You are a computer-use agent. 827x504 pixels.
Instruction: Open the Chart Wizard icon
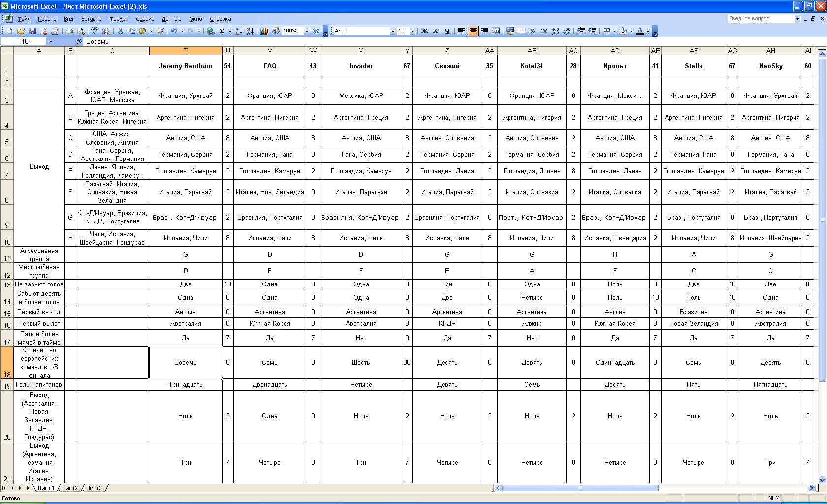pos(264,31)
